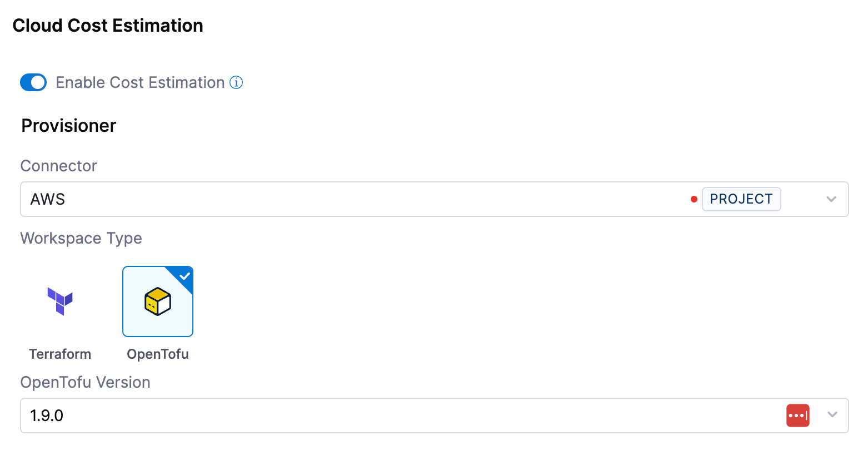The image size is (868, 455).
Task: Click the info icon beside Enable Cost Estimation
Action: click(236, 82)
